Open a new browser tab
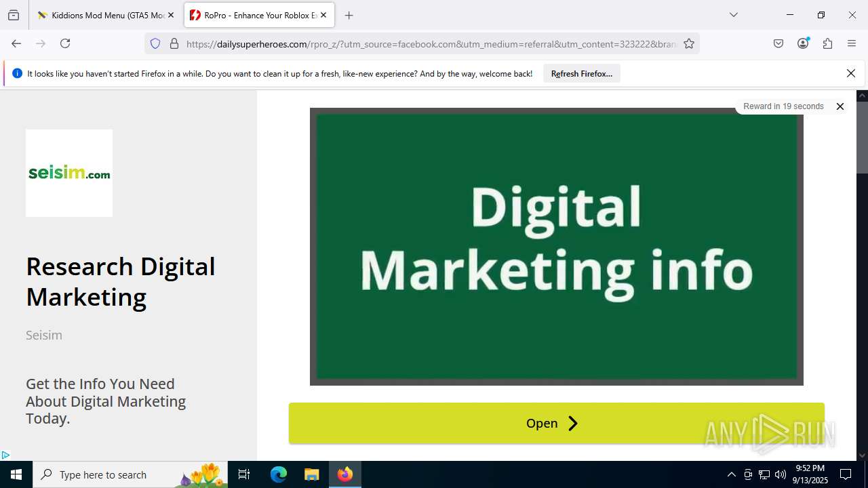Image resolution: width=868 pixels, height=488 pixels. point(349,15)
